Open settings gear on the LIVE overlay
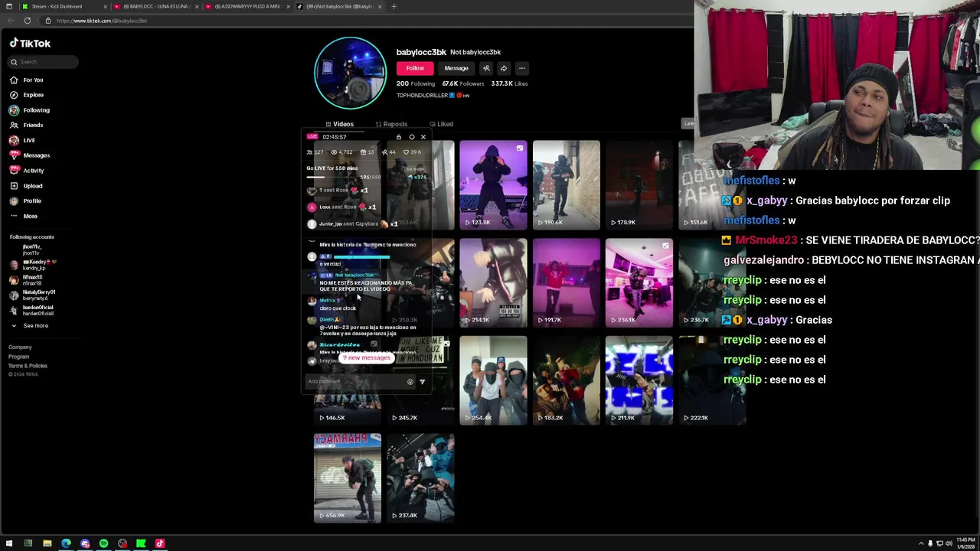This screenshot has height=551, width=980. [411, 137]
